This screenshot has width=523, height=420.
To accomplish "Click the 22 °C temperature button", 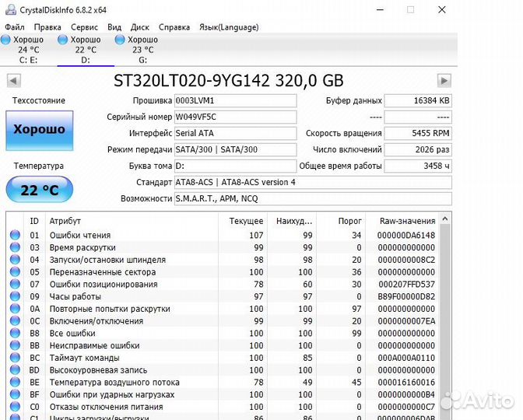I will pos(40,190).
